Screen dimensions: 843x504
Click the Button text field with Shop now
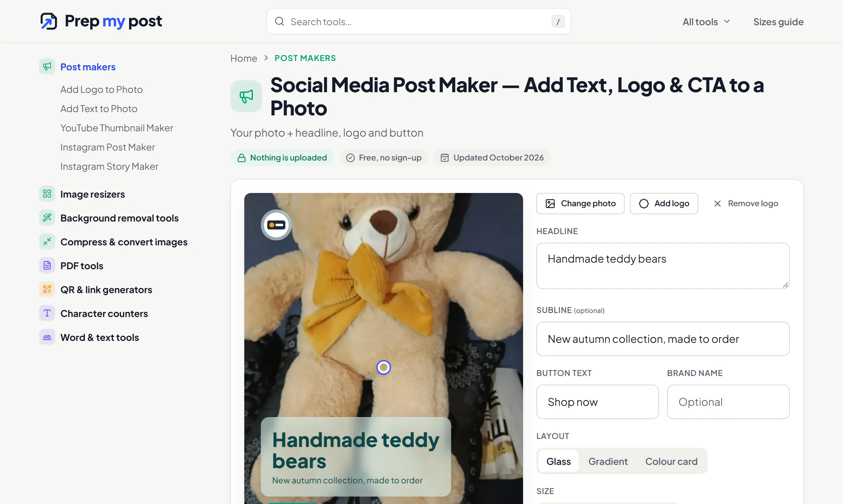pyautogui.click(x=597, y=402)
